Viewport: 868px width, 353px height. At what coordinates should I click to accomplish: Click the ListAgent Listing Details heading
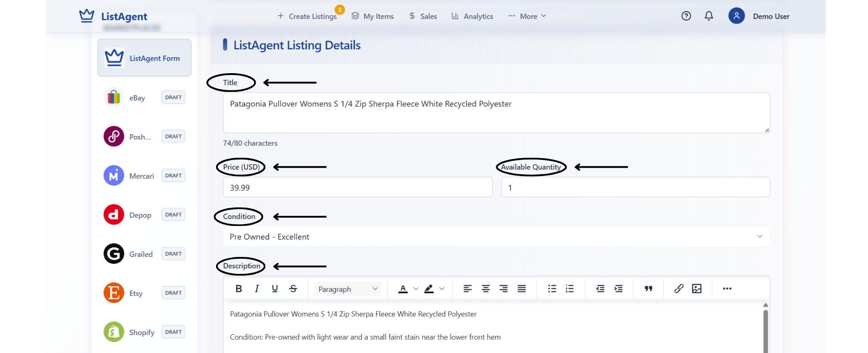point(297,45)
